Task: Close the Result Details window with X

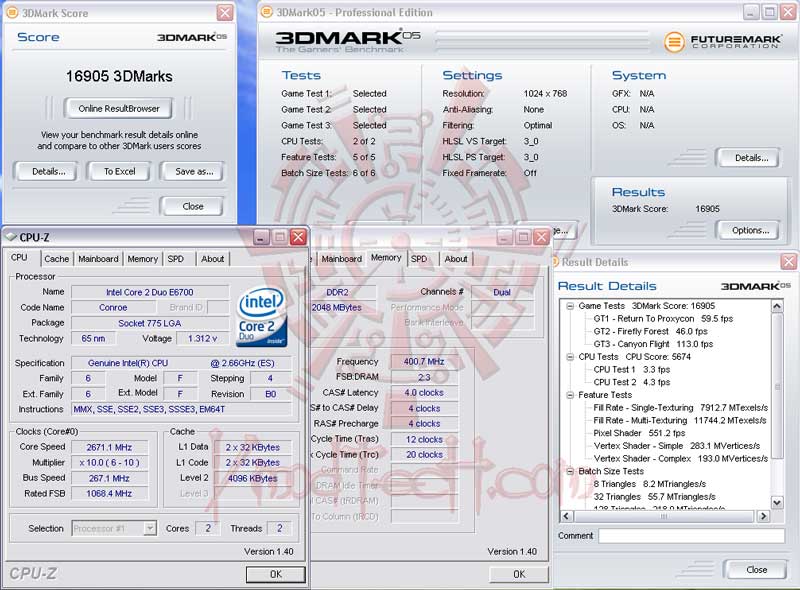Action: (x=788, y=262)
